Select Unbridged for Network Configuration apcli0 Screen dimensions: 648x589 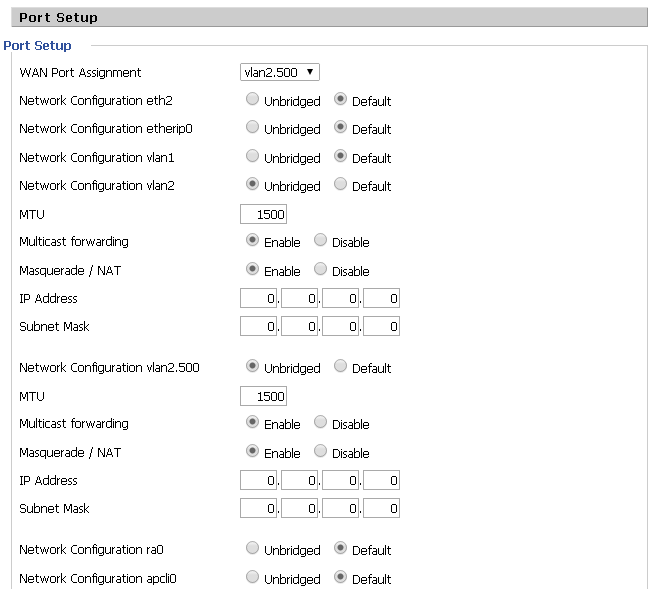[x=252, y=577]
